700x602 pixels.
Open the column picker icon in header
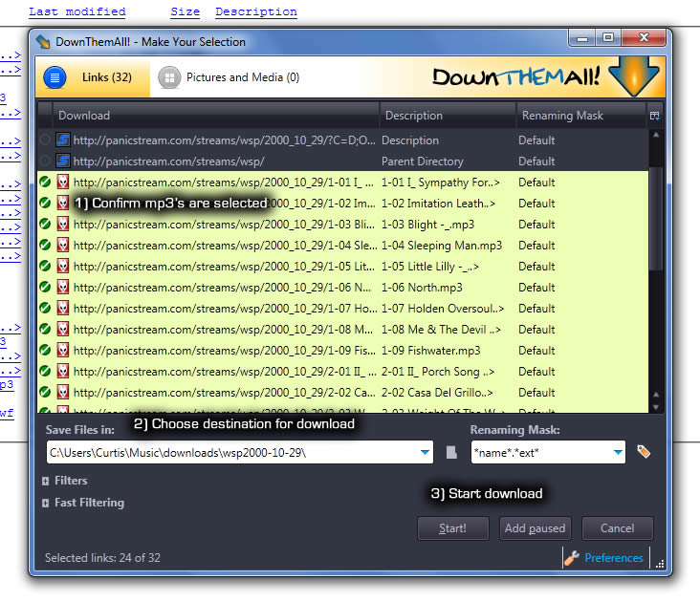pos(655,116)
